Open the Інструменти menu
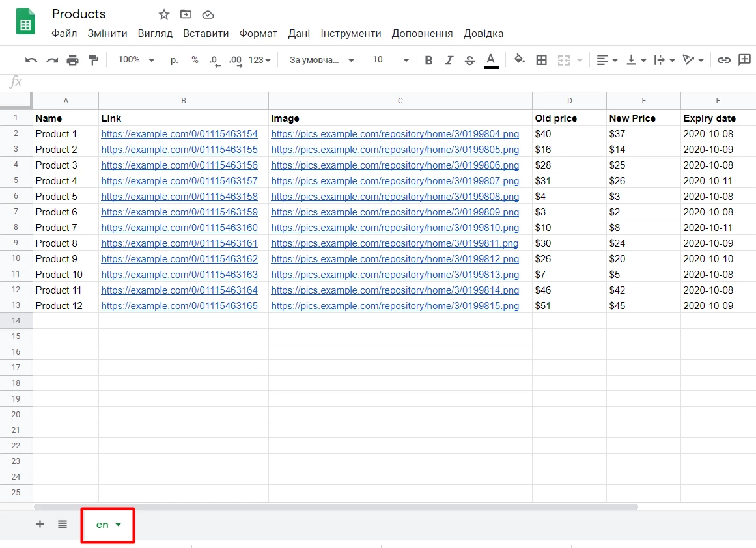The width and height of the screenshot is (756, 548). coord(351,34)
